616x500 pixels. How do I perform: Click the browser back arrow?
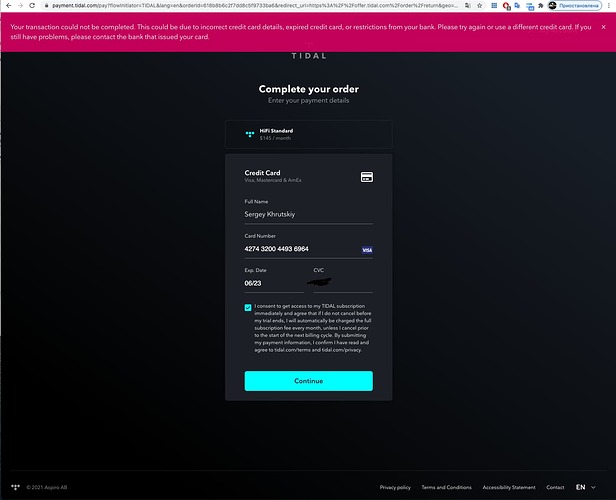click(x=7, y=5)
